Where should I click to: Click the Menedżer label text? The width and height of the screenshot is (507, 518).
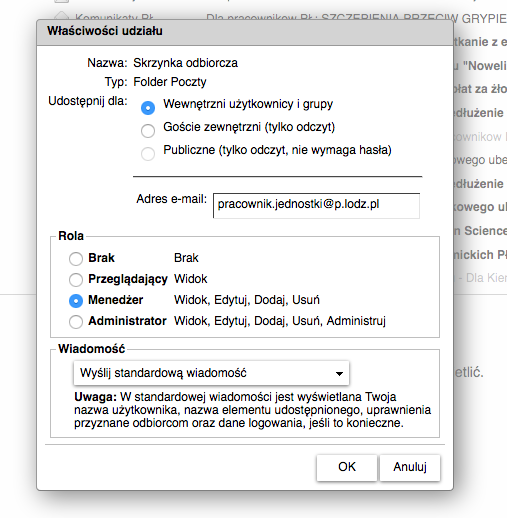[x=115, y=300]
